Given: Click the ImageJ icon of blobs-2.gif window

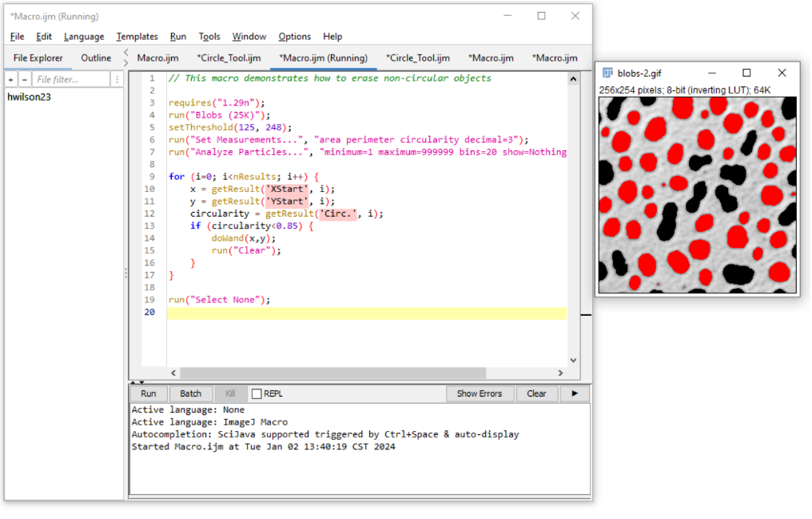Looking at the screenshot, I should click(607, 73).
